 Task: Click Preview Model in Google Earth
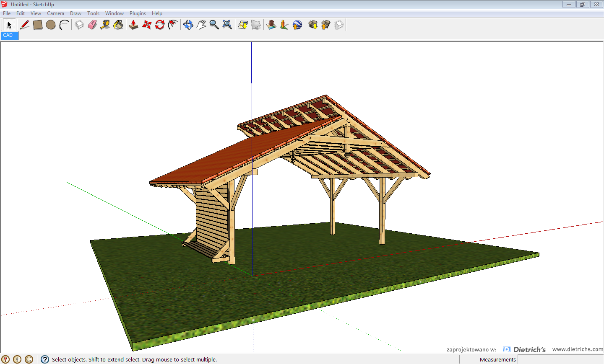pos(297,25)
